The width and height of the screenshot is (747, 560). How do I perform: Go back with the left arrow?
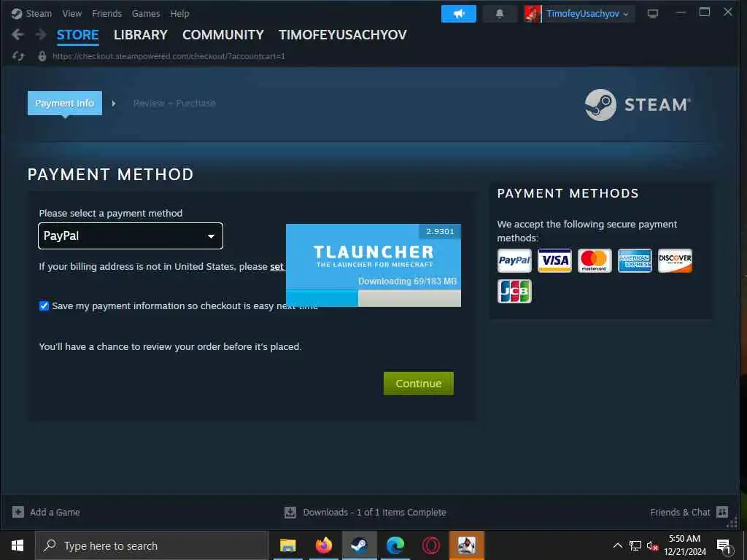click(18, 34)
